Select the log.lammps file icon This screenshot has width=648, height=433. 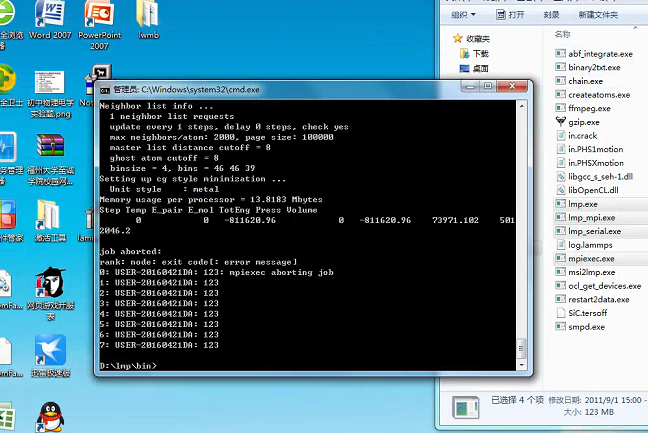[560, 245]
